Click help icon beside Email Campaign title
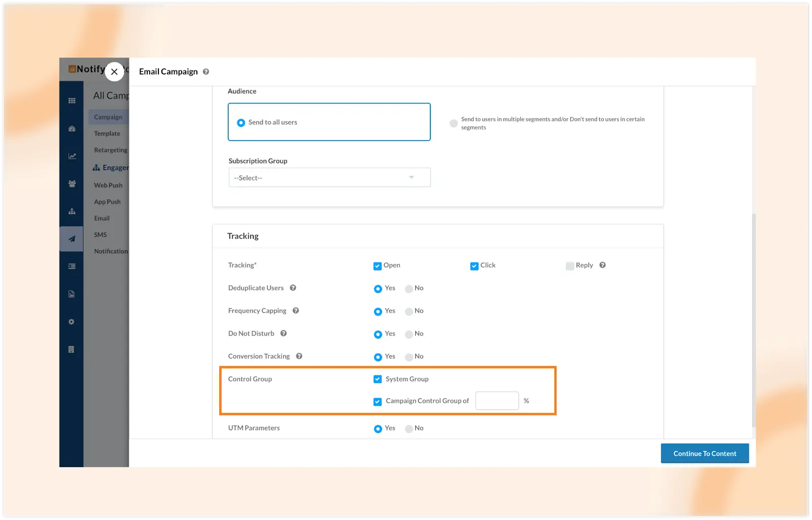 [206, 72]
